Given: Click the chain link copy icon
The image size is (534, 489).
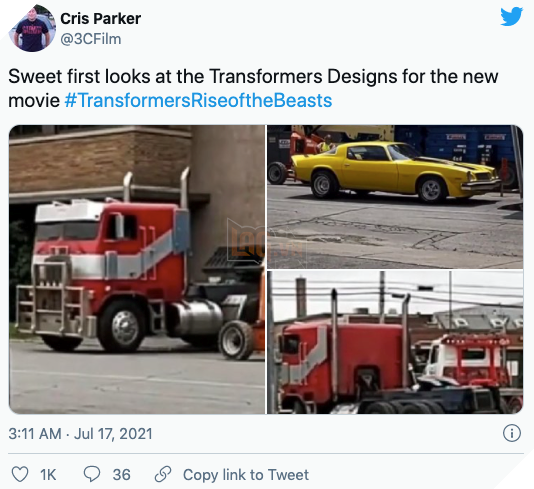Looking at the screenshot, I should (163, 474).
